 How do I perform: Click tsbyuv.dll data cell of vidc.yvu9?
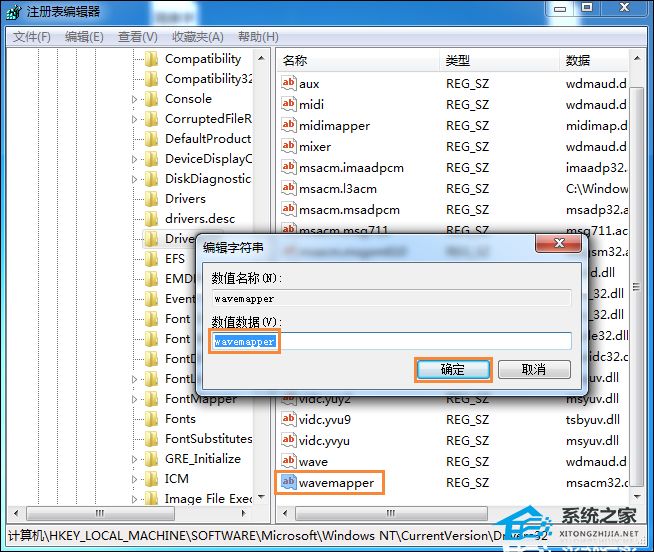(592, 420)
